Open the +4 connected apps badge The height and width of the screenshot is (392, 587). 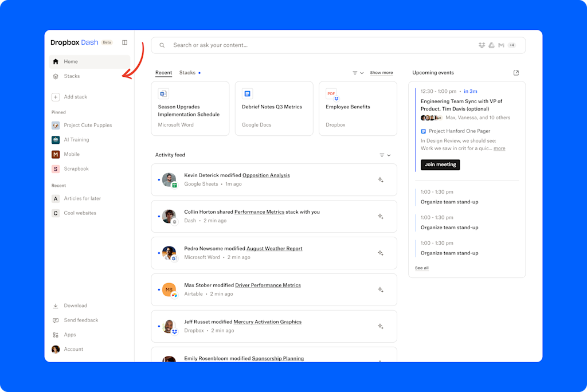coord(512,45)
